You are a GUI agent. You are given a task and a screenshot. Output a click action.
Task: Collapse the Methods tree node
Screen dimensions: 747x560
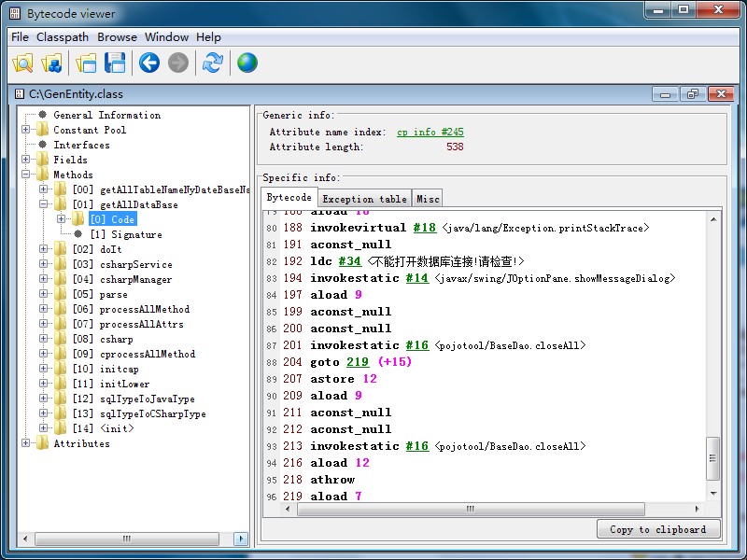pos(26,175)
